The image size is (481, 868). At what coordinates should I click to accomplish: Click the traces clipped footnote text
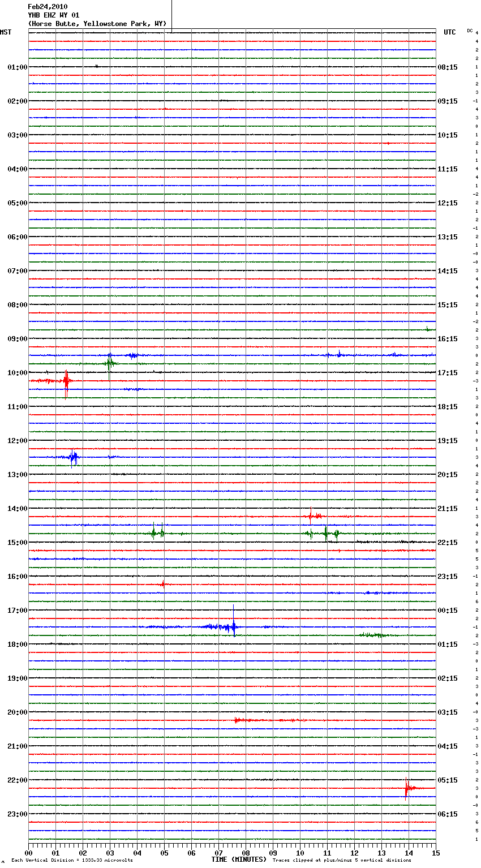[x=342, y=860]
